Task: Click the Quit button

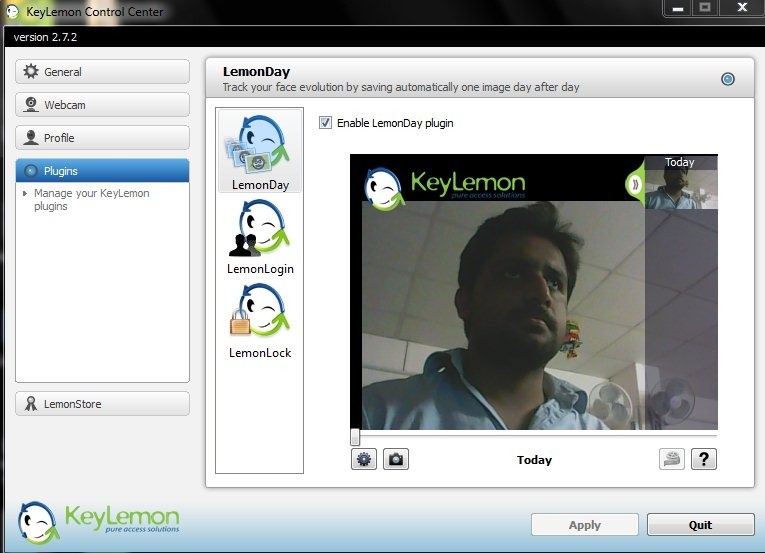Action: coord(701,525)
